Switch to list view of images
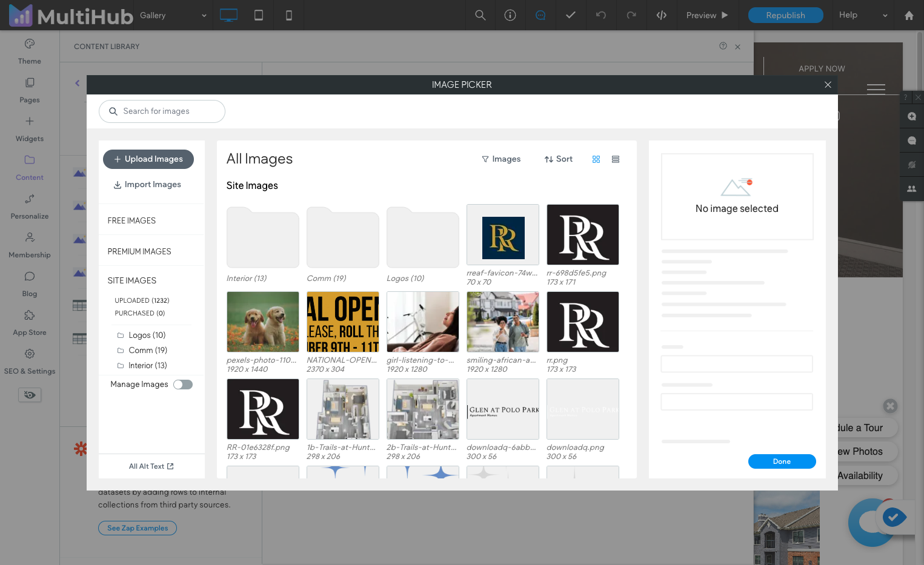This screenshot has width=924, height=565. pos(616,159)
